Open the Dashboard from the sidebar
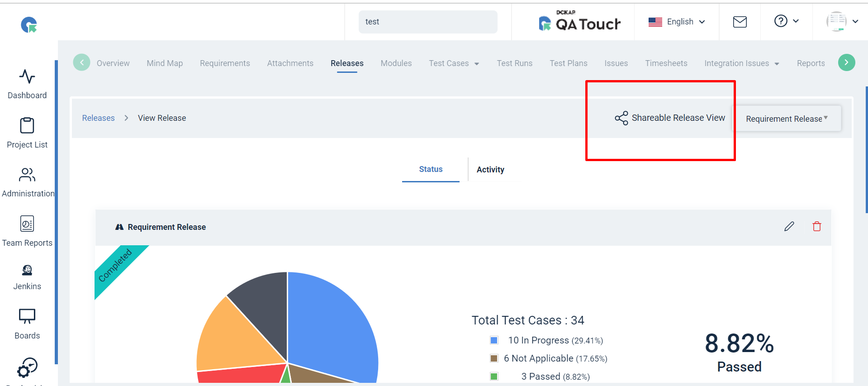The width and height of the screenshot is (868, 386). [x=27, y=84]
